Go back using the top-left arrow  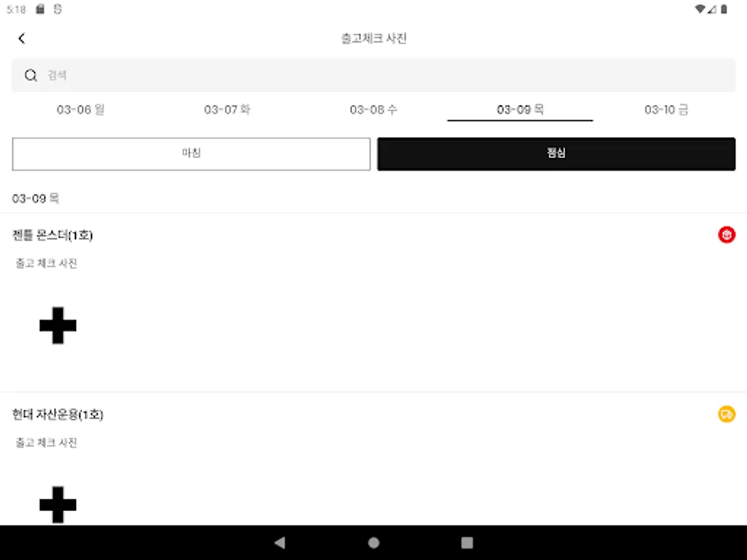point(22,39)
